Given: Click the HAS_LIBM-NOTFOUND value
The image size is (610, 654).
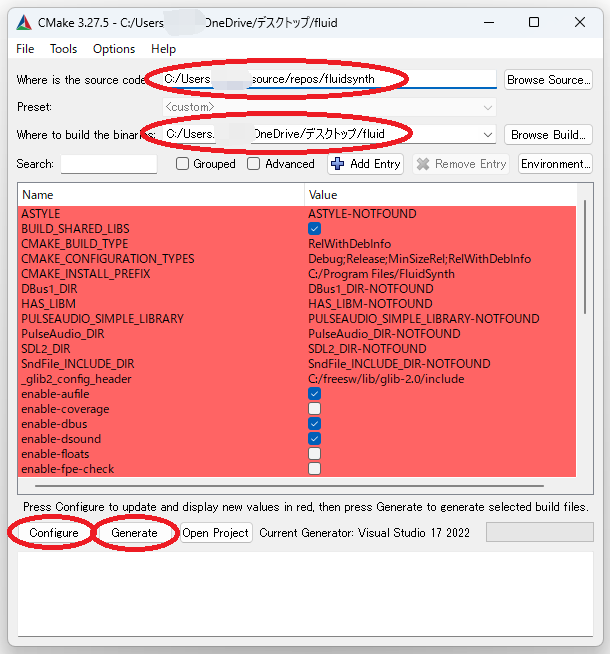Looking at the screenshot, I should (x=370, y=304).
